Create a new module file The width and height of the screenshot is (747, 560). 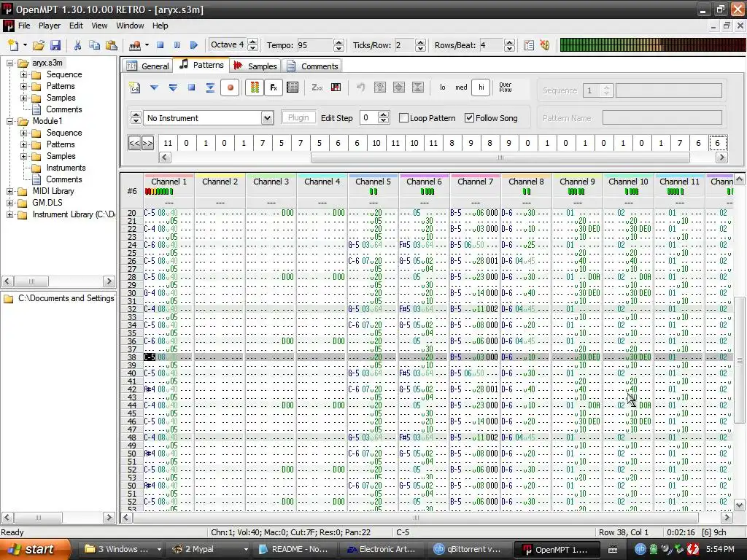coord(13,45)
